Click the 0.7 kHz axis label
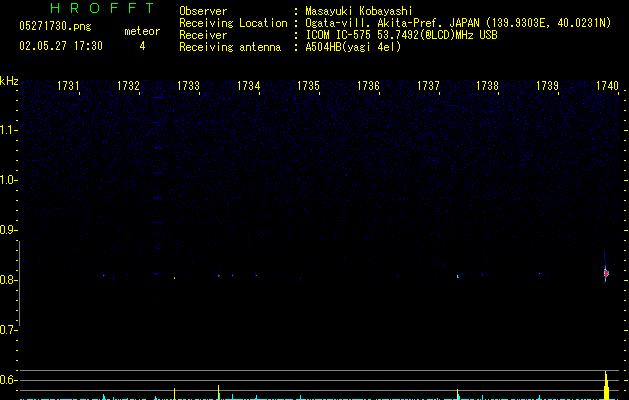The width and height of the screenshot is (629, 400). click(x=8, y=329)
